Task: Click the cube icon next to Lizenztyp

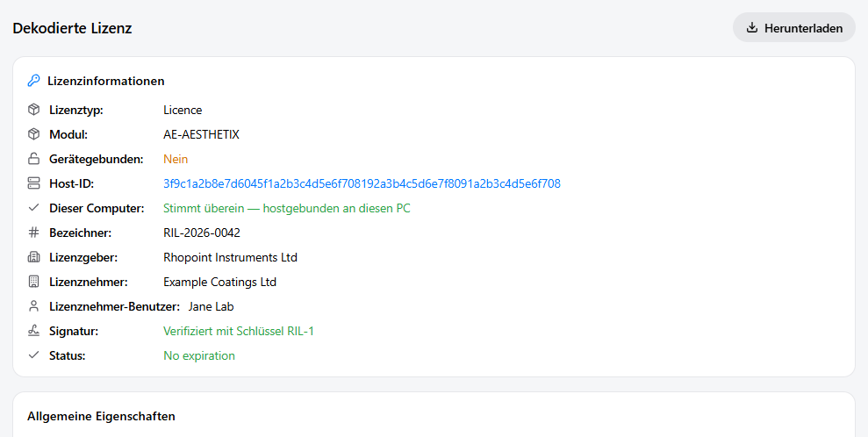Action: coord(33,110)
